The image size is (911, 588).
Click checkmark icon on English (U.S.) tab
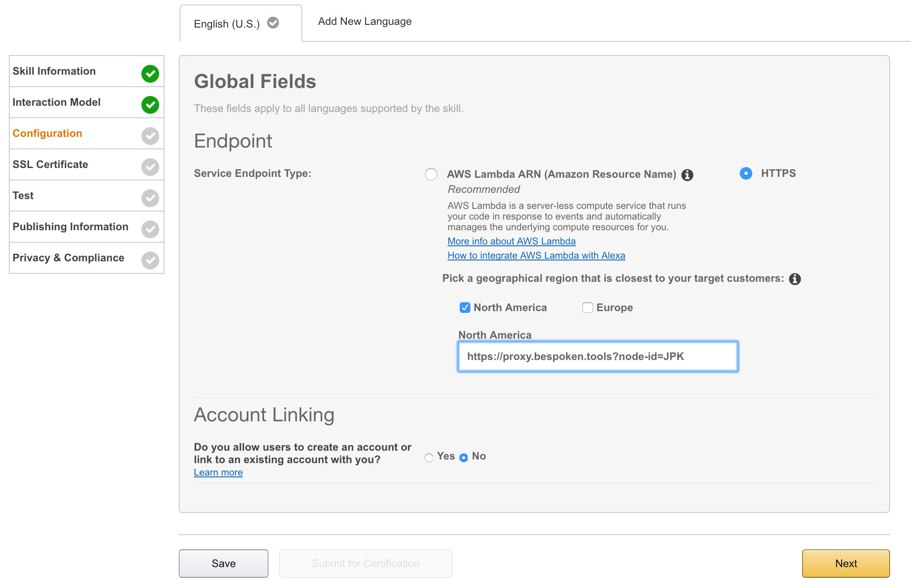pyautogui.click(x=273, y=23)
